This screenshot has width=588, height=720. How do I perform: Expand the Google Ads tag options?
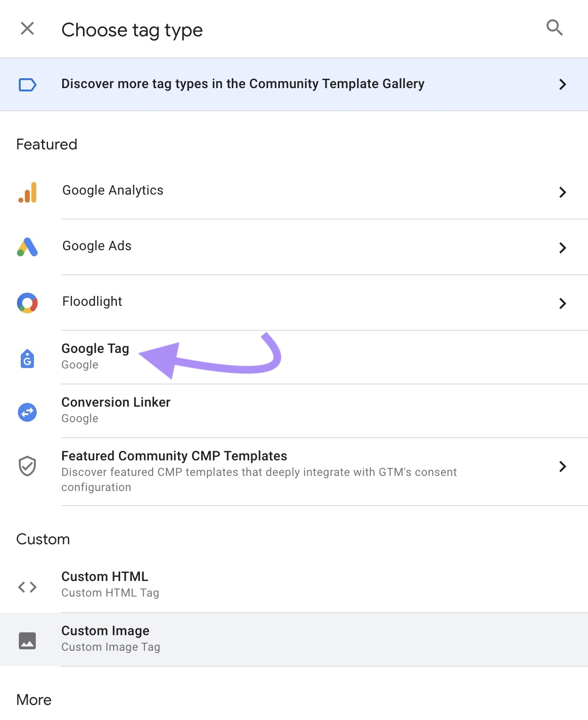tap(563, 248)
